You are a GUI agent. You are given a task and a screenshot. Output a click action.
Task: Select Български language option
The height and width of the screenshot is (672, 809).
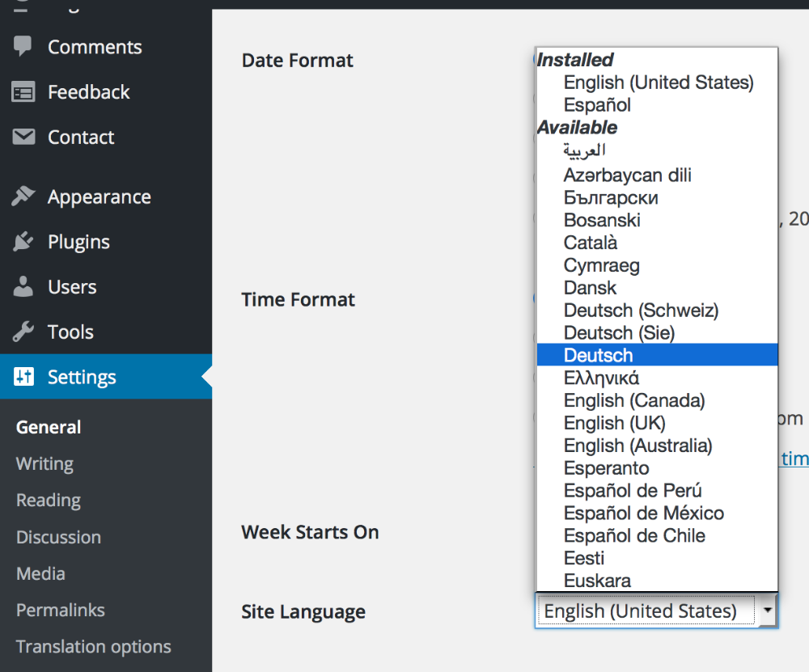coord(657,197)
